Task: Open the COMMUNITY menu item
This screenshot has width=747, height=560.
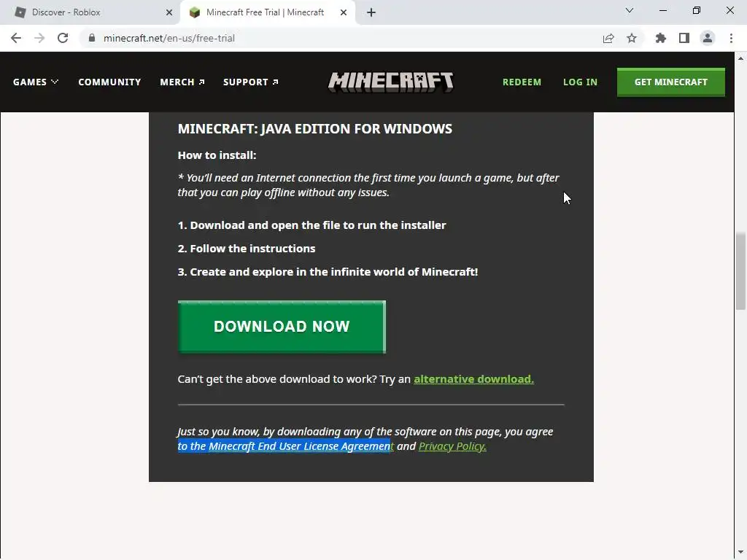Action: pos(109,82)
